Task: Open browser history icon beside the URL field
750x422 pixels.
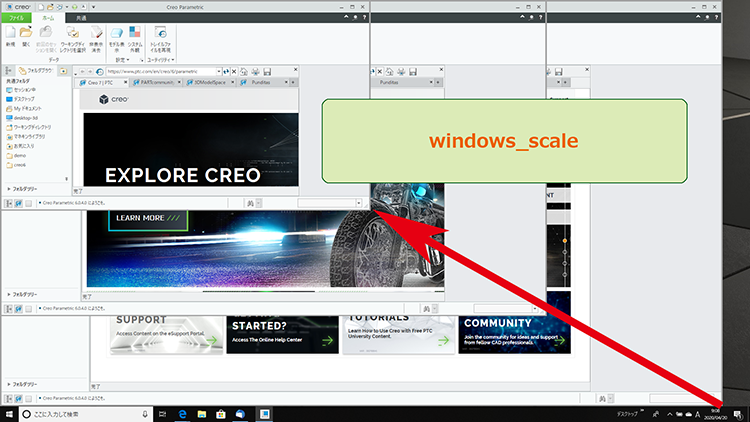Action: (99, 72)
